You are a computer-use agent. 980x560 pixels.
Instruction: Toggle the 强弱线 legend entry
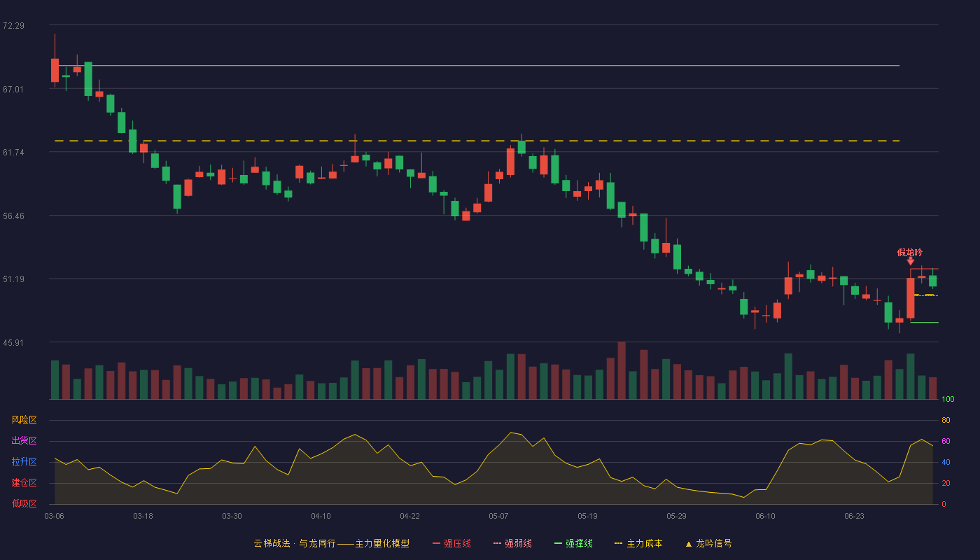coord(512,543)
